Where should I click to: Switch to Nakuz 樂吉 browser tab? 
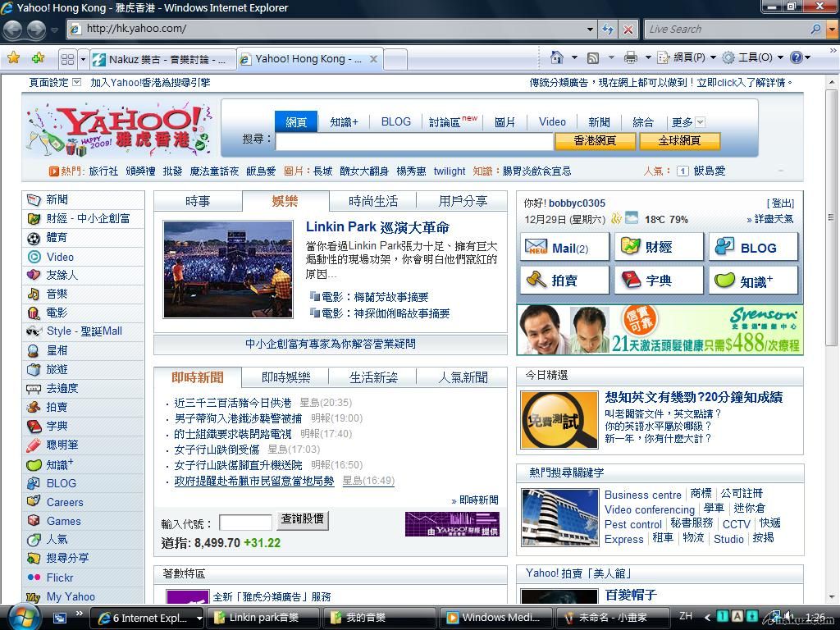coord(162,59)
